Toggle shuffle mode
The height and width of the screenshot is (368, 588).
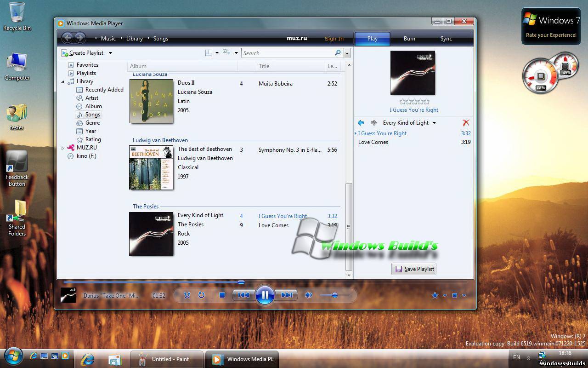(x=187, y=295)
